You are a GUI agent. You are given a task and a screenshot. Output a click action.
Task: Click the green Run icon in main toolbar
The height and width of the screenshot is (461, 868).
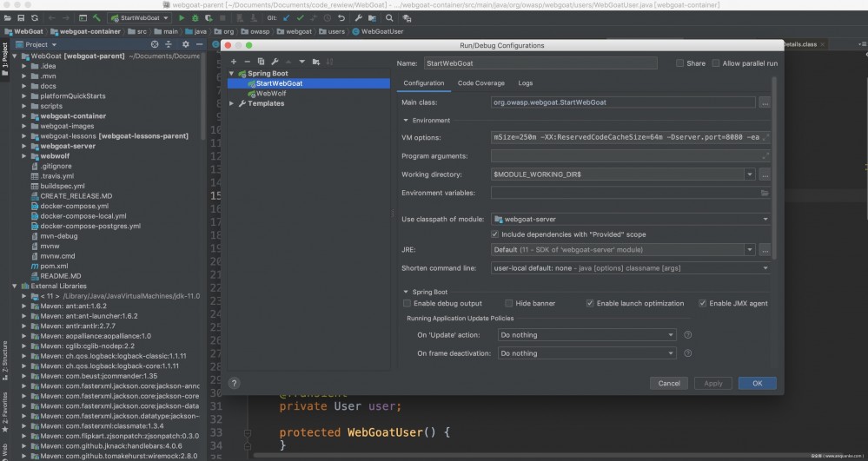(182, 17)
